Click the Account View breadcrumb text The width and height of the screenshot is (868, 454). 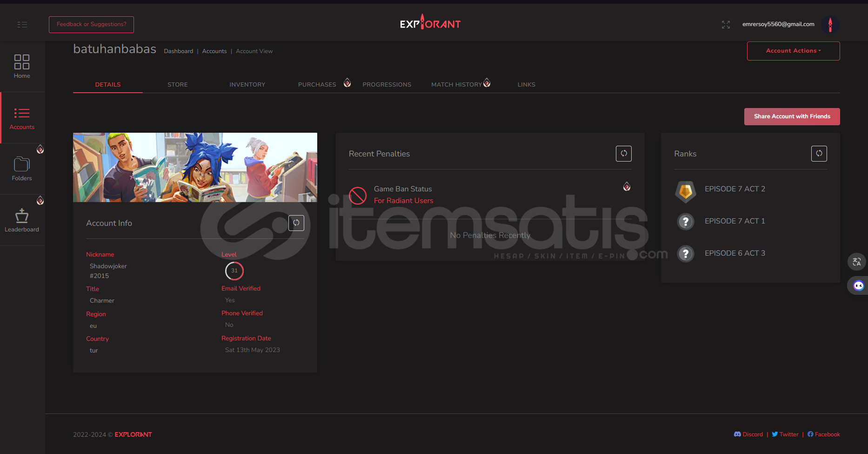[254, 51]
